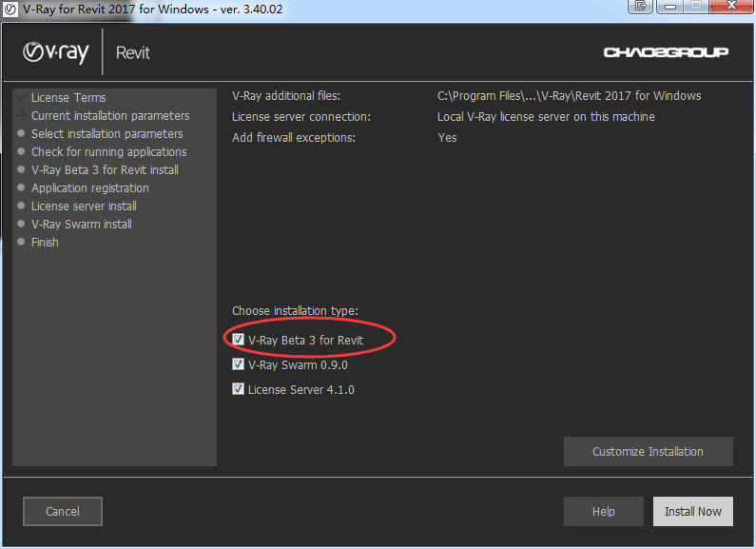Click the License Terms checkmark icon
Viewport: 756px width, 549px height.
(21, 97)
